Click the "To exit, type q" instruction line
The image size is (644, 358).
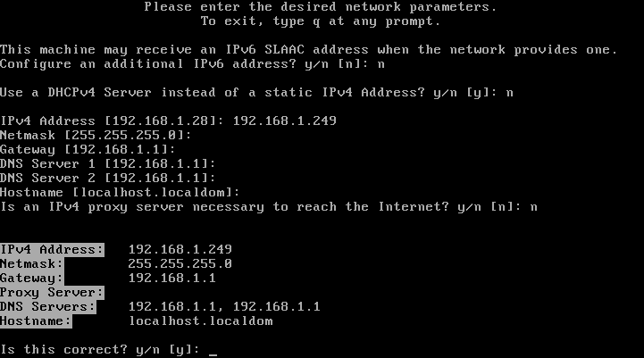click(x=321, y=21)
